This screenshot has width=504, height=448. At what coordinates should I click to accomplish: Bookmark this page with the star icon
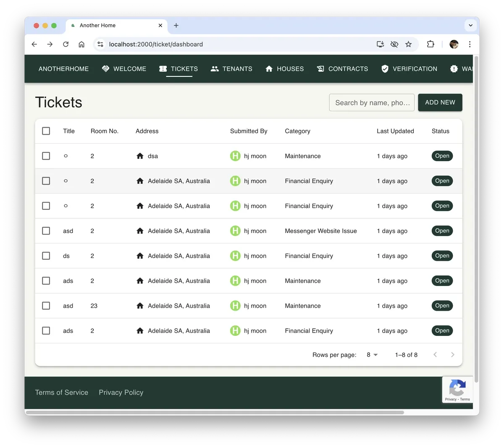(408, 44)
